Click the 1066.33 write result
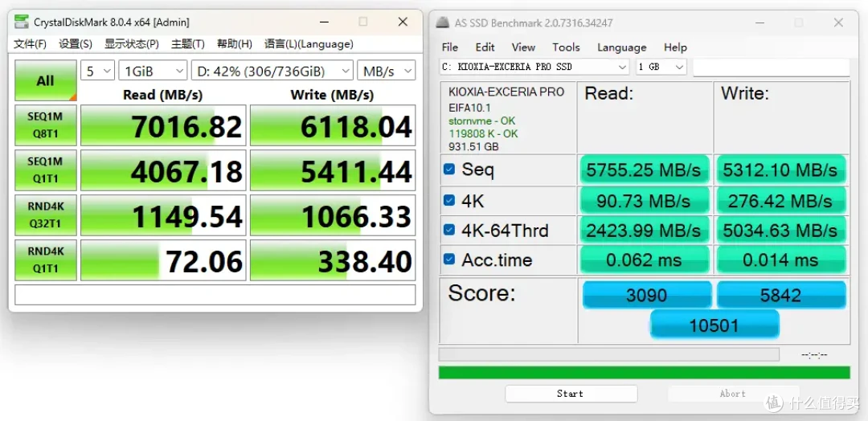The image size is (868, 421). pyautogui.click(x=333, y=215)
